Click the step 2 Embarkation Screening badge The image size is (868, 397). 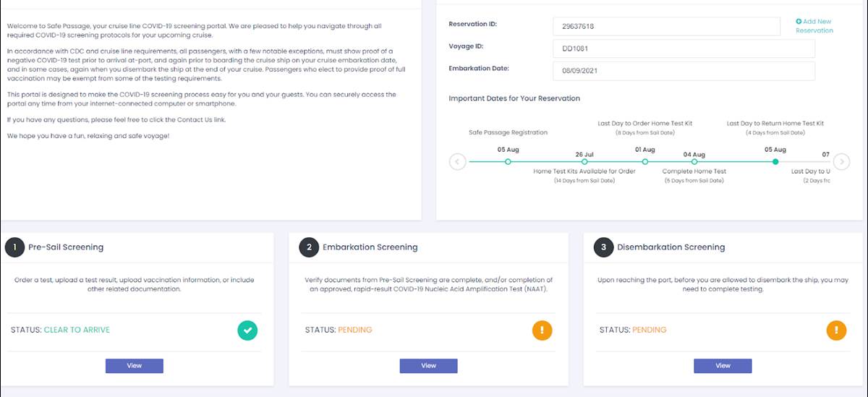click(309, 247)
